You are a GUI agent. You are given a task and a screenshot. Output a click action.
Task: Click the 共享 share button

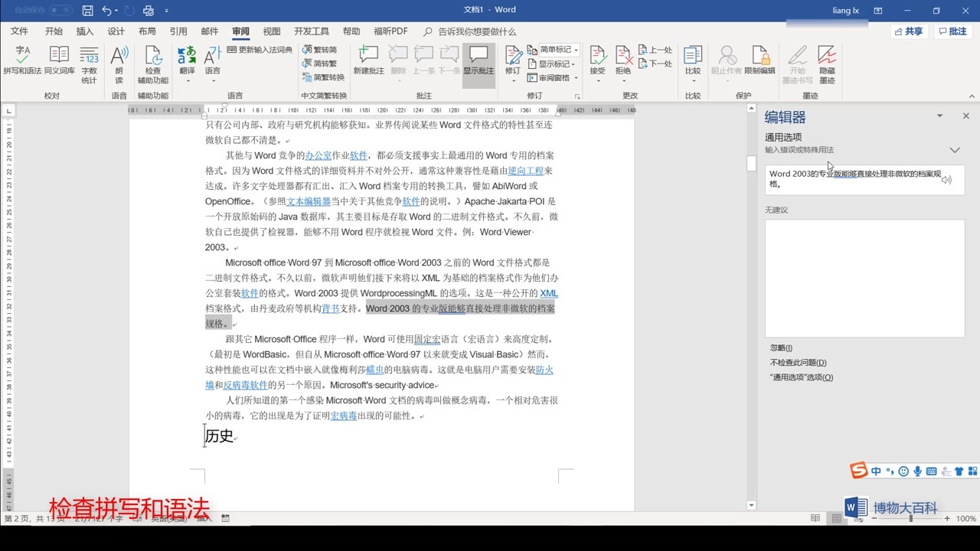click(909, 31)
